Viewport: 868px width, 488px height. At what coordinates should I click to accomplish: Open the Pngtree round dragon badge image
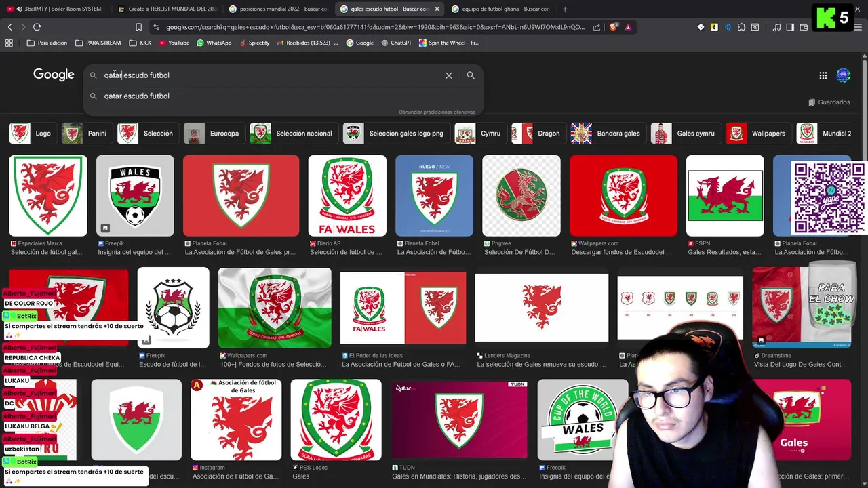[x=521, y=195]
